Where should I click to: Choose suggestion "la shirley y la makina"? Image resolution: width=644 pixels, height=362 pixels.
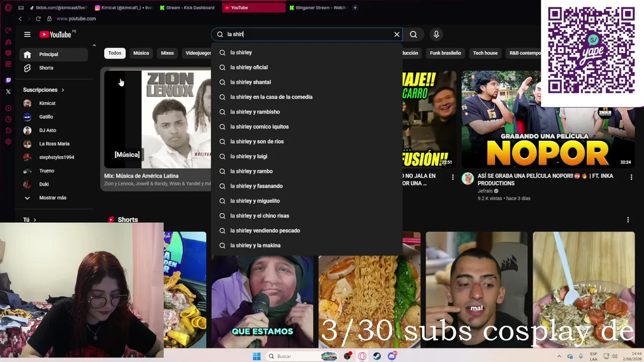pyautogui.click(x=307, y=245)
